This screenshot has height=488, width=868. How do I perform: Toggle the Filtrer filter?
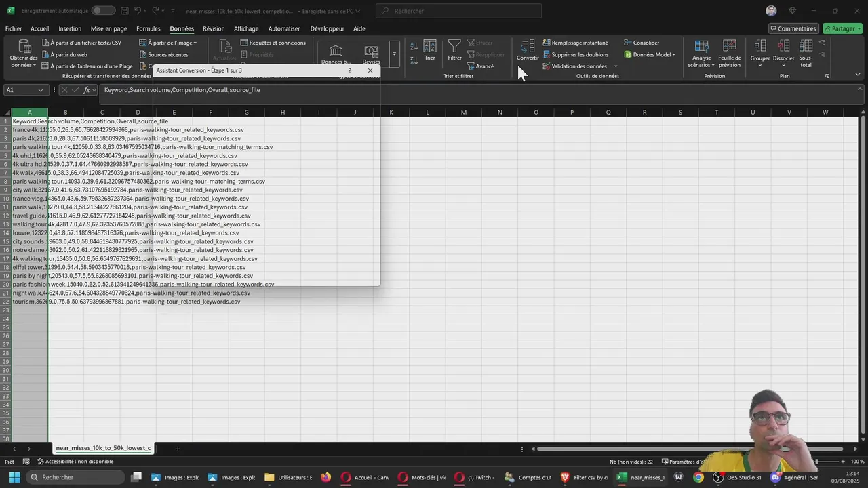pyautogui.click(x=454, y=51)
